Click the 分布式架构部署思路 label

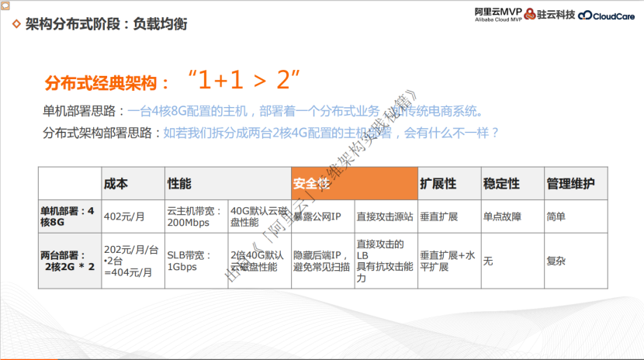point(102,133)
